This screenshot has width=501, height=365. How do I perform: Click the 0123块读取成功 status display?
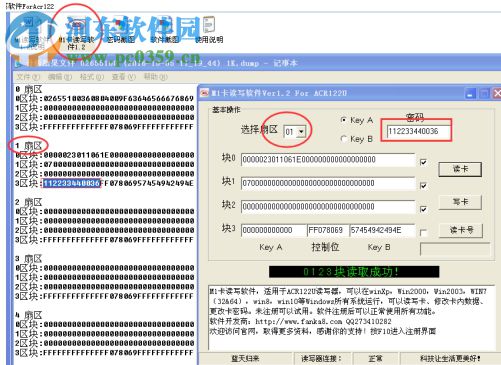(x=354, y=272)
